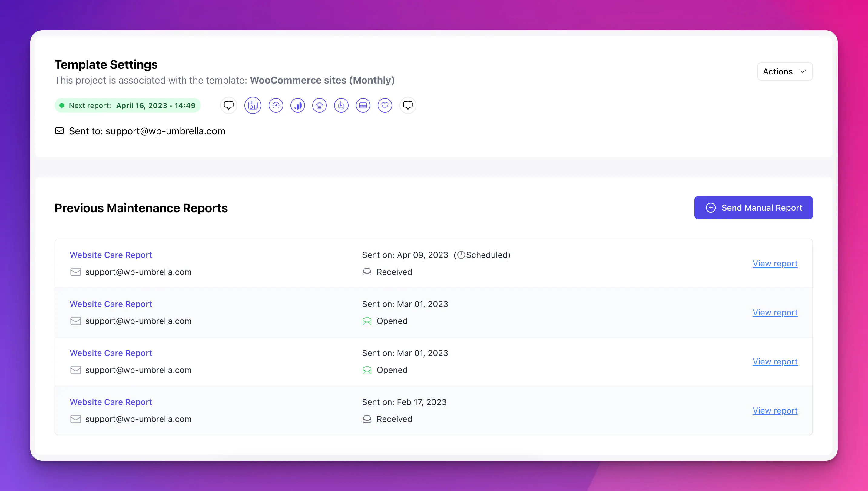Click 'Sent to: support@wp-umbrella.com' text
This screenshot has width=868, height=491.
147,131
